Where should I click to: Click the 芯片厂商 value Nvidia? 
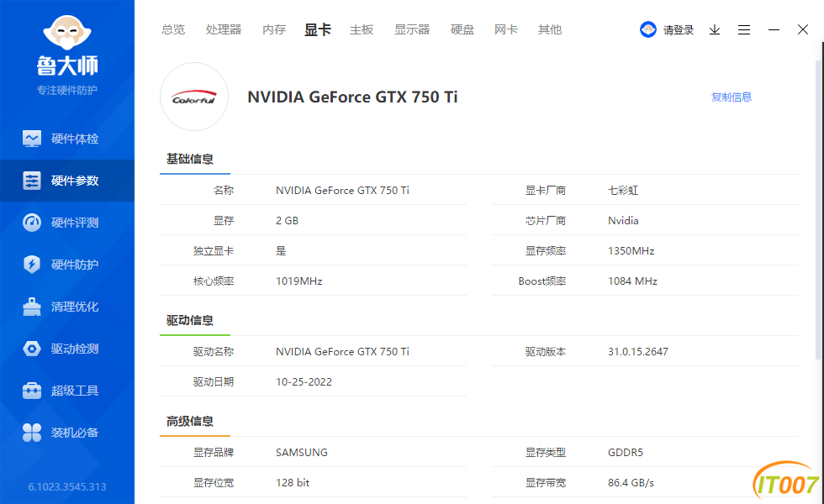tap(623, 220)
